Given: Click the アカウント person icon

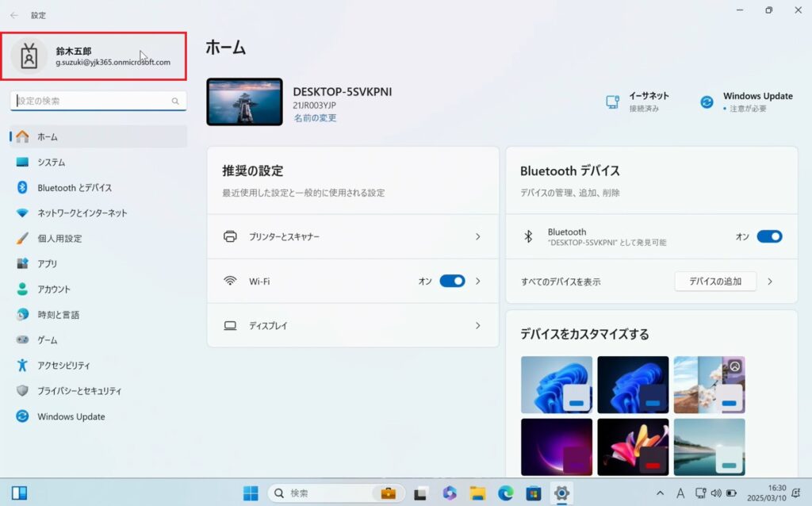Looking at the screenshot, I should tap(22, 289).
